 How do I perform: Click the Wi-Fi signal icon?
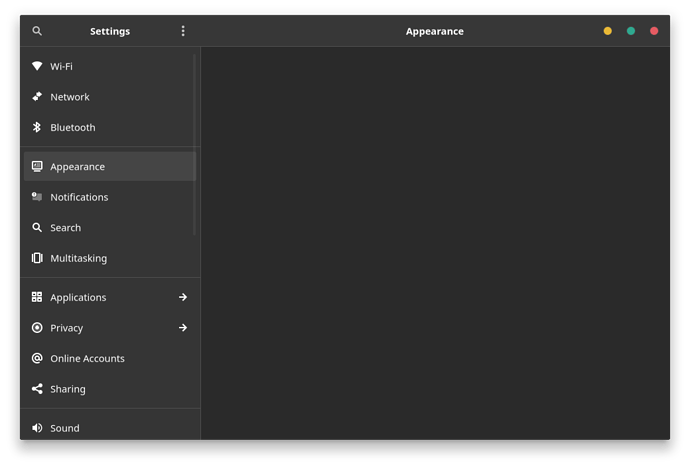[x=37, y=66]
